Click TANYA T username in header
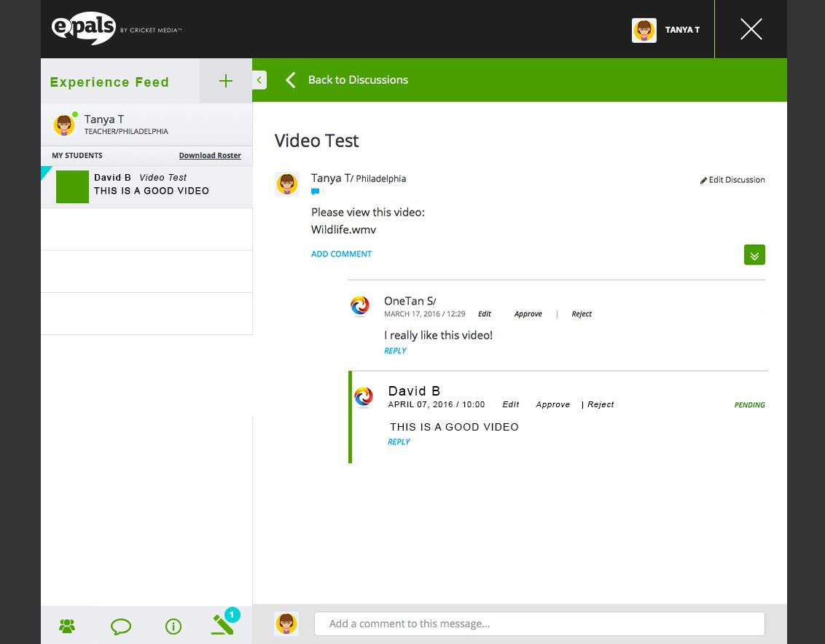 point(682,30)
